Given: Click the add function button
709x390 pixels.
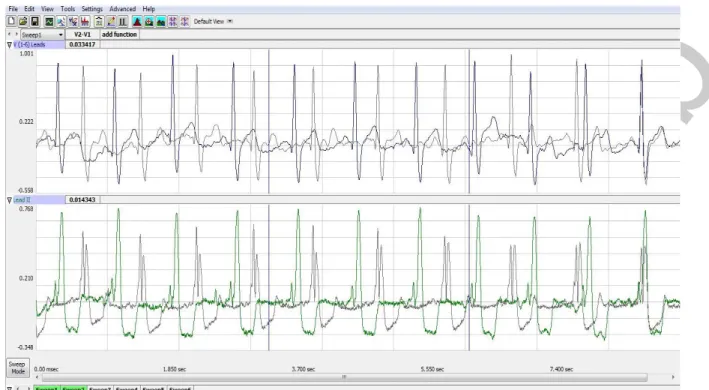Looking at the screenshot, I should [x=119, y=34].
